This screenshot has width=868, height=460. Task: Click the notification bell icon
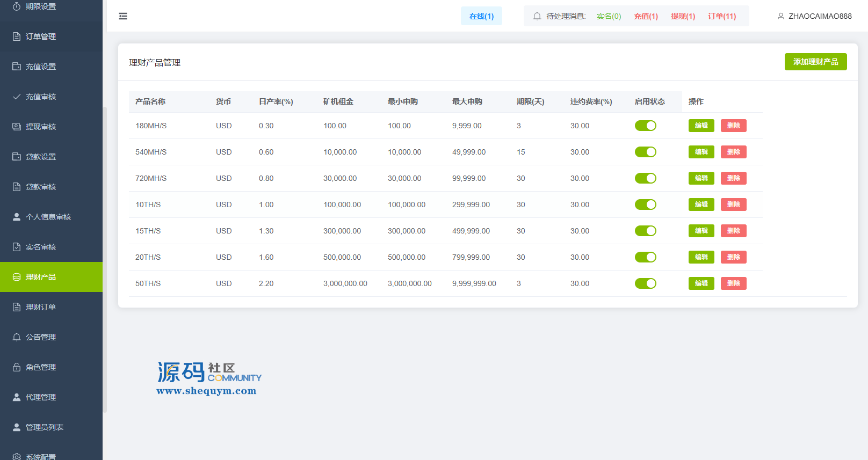[x=537, y=16]
